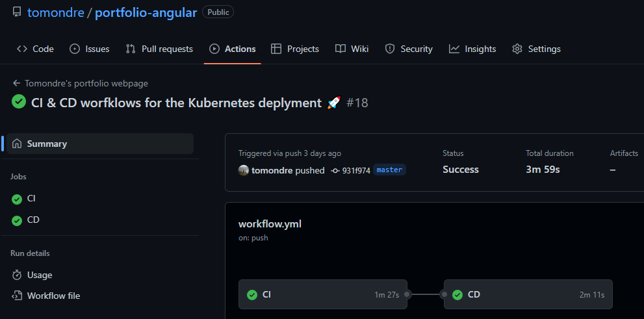Open the Pull requests tab
This screenshot has height=319, width=644.
click(159, 49)
